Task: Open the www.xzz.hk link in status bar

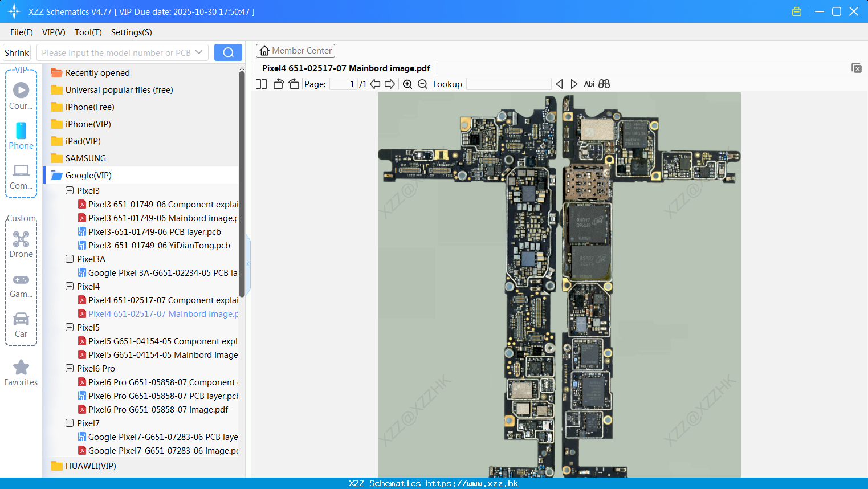Action: pos(472,483)
